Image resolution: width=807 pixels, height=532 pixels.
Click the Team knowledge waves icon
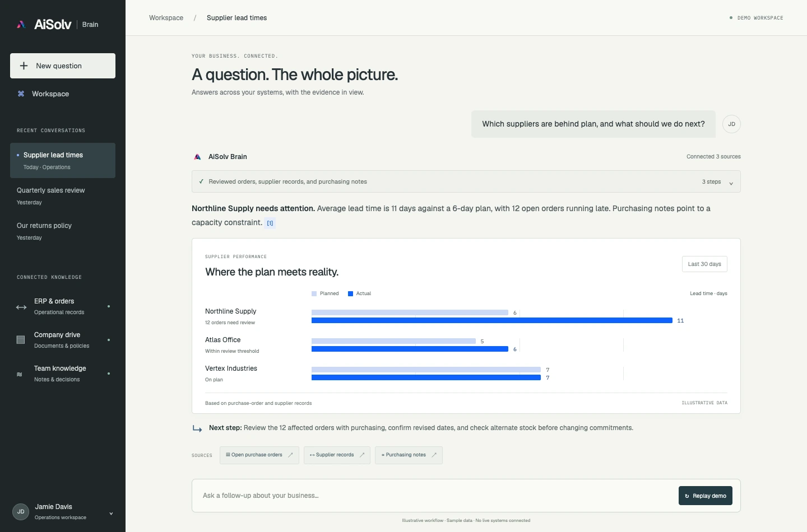(20, 374)
